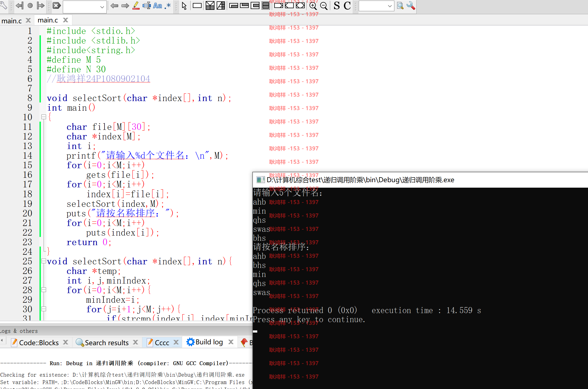The image size is (588, 389).
Task: Select the second loop block tool
Action: point(244,5)
